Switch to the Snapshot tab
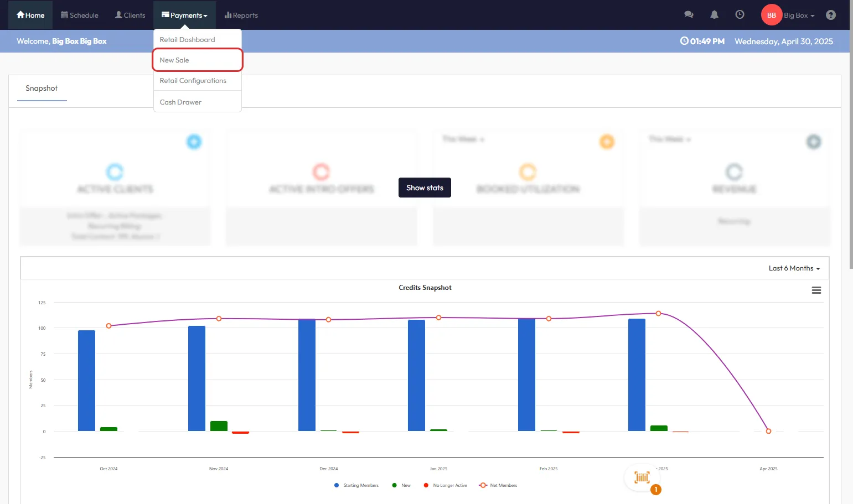The width and height of the screenshot is (853, 504). click(42, 89)
